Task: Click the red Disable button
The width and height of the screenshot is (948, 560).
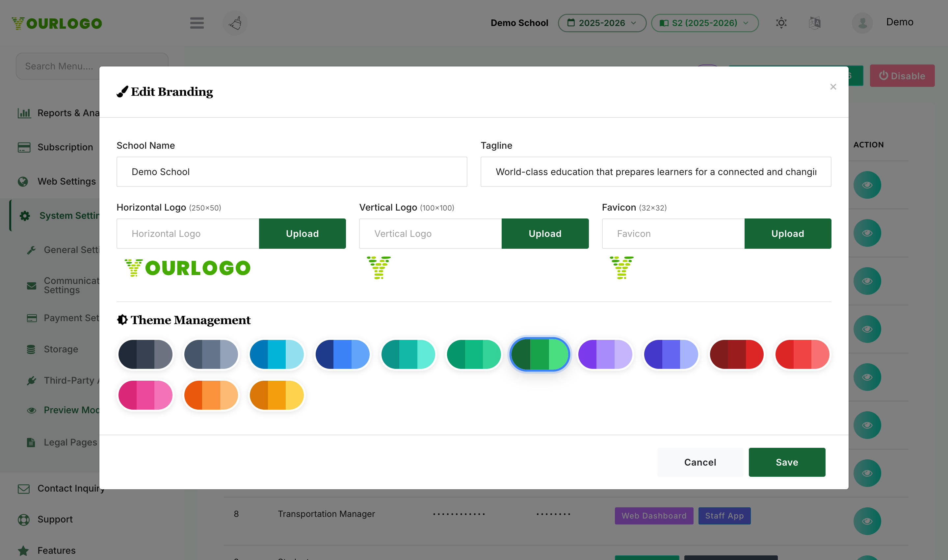Action: point(902,76)
